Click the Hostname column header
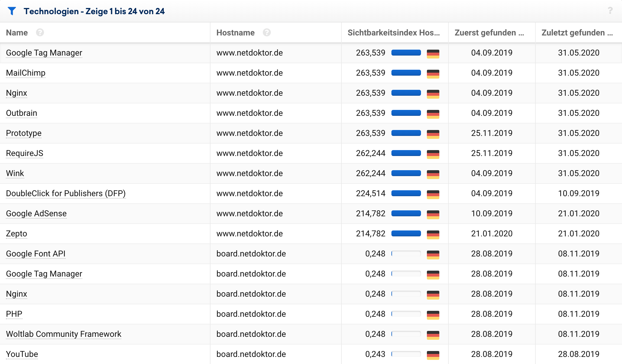Viewport: 622px width, 364px height. [x=235, y=32]
